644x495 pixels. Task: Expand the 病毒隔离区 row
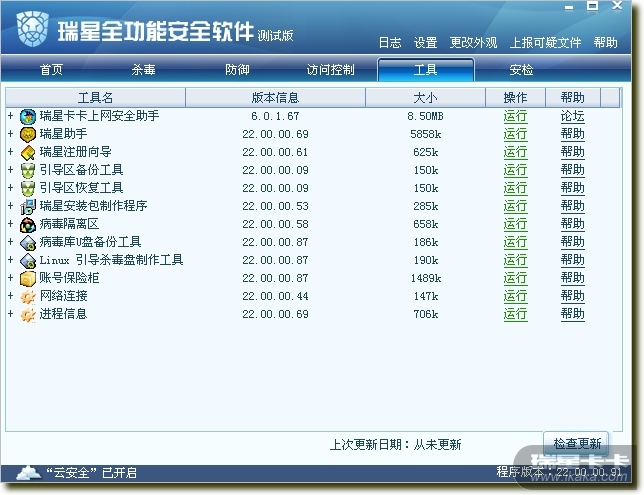pos(11,224)
